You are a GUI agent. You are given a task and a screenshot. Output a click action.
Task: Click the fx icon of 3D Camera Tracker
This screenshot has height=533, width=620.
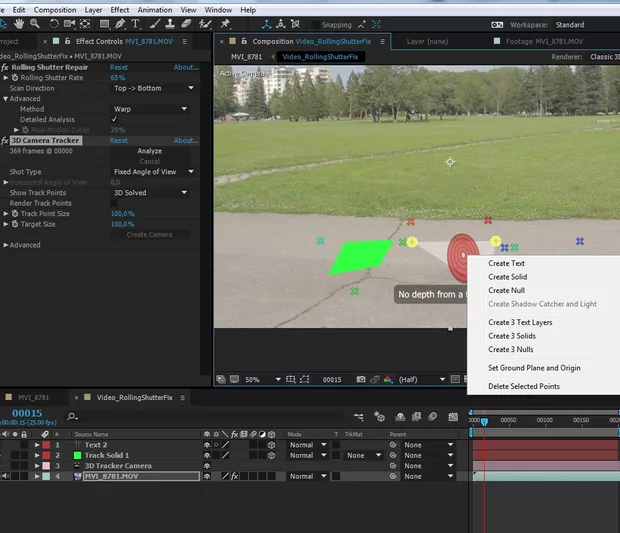click(x=5, y=141)
